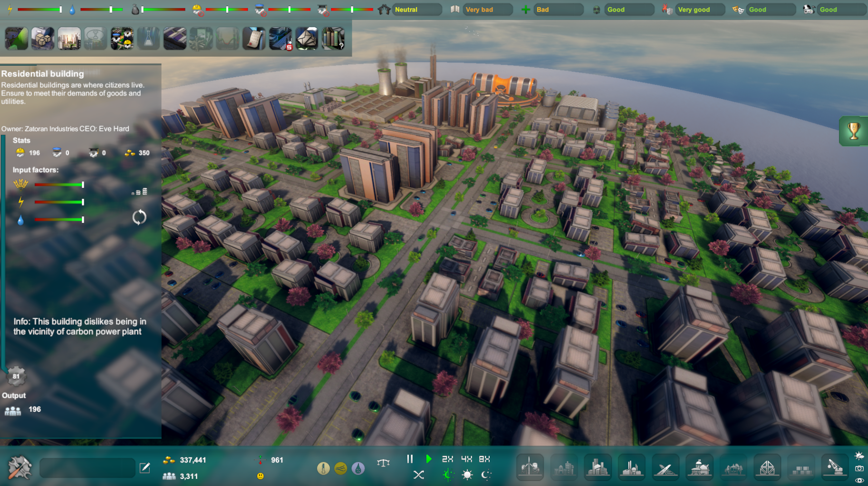The image size is (868, 486).
Task: Open the signpost directions icon in toolbar
Action: (x=201, y=39)
